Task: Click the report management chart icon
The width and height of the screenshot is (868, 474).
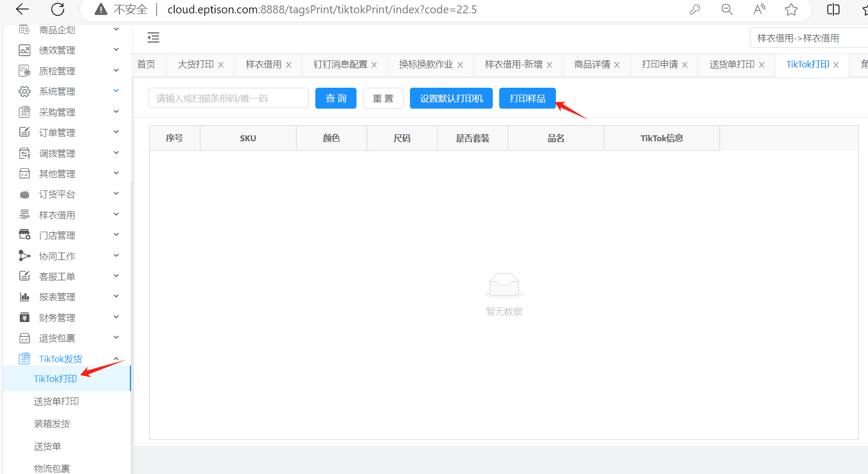Action: coord(25,297)
